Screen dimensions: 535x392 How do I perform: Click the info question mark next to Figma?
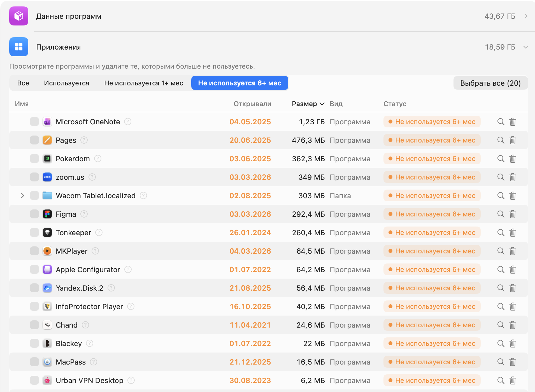tap(84, 214)
